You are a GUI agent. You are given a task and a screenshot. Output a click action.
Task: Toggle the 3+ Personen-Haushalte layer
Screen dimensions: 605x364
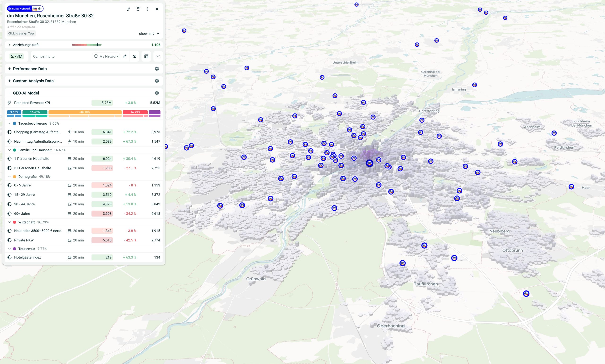[x=9, y=168]
